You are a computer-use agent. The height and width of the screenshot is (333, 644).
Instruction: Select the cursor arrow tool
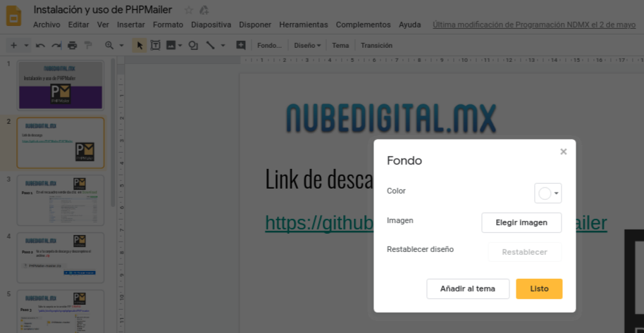[140, 46]
